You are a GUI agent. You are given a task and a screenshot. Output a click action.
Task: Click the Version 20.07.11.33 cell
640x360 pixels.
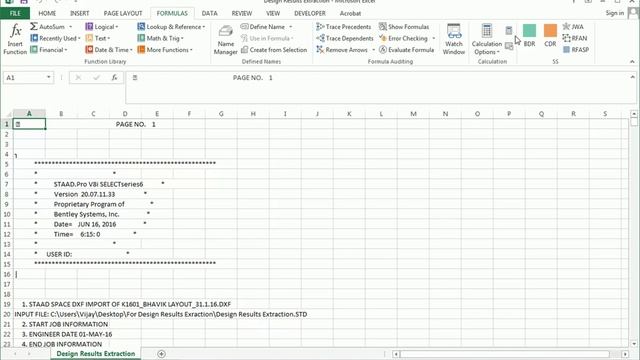tap(84, 194)
